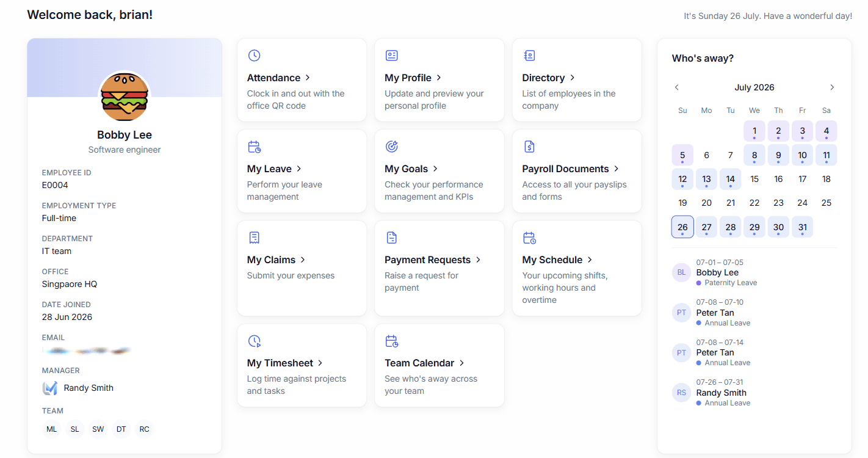Open the My Profile card title
Viewport: 868px width, 458px height.
pyautogui.click(x=408, y=78)
